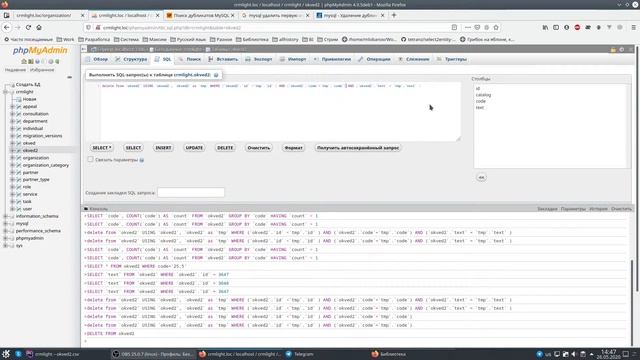Reload the page with Firefox reload button

28,27
